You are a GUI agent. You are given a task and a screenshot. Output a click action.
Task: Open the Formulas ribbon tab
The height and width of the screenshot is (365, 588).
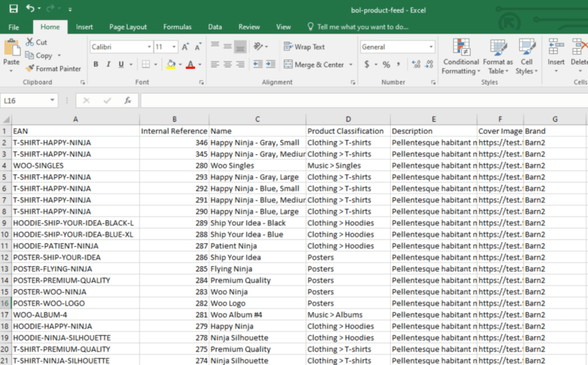pos(177,27)
